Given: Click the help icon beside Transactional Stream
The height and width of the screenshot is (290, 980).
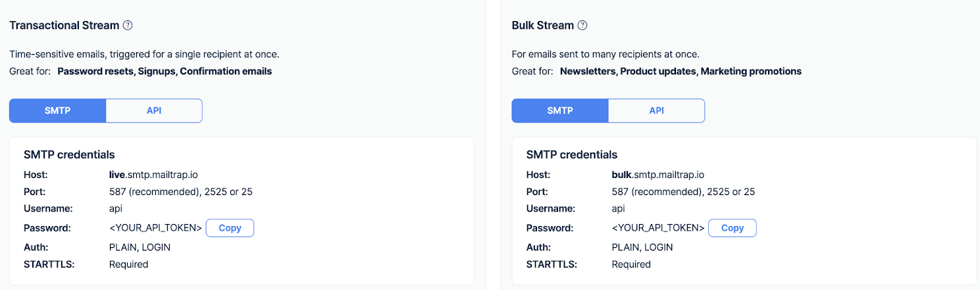Looking at the screenshot, I should pos(128,26).
